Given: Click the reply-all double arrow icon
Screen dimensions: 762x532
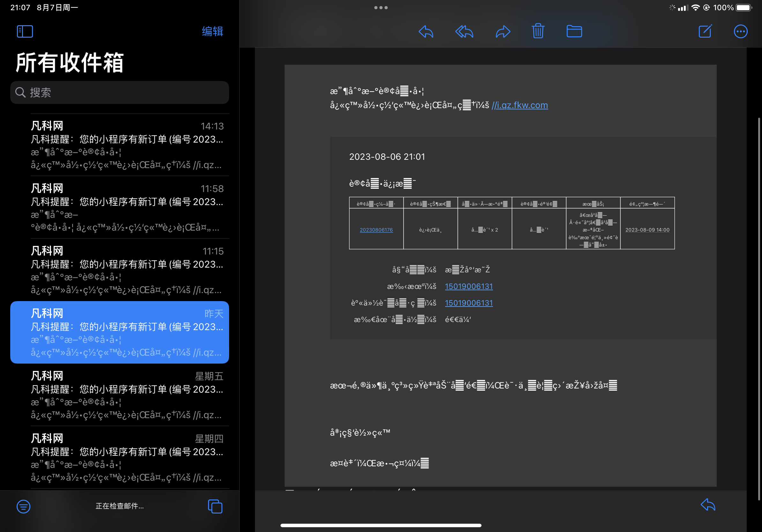Looking at the screenshot, I should [464, 32].
